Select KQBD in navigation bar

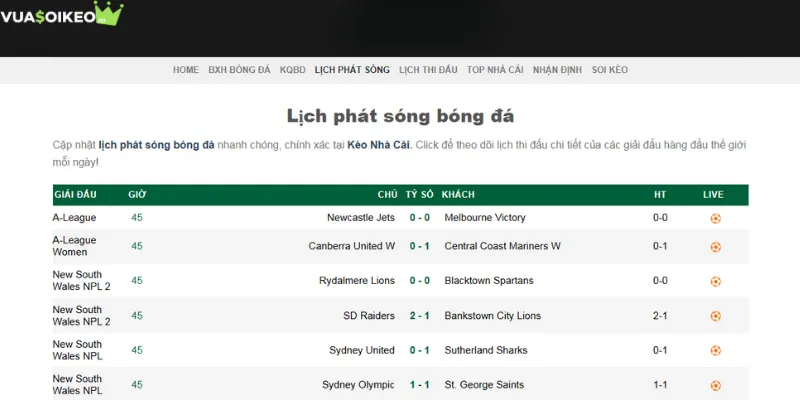293,70
